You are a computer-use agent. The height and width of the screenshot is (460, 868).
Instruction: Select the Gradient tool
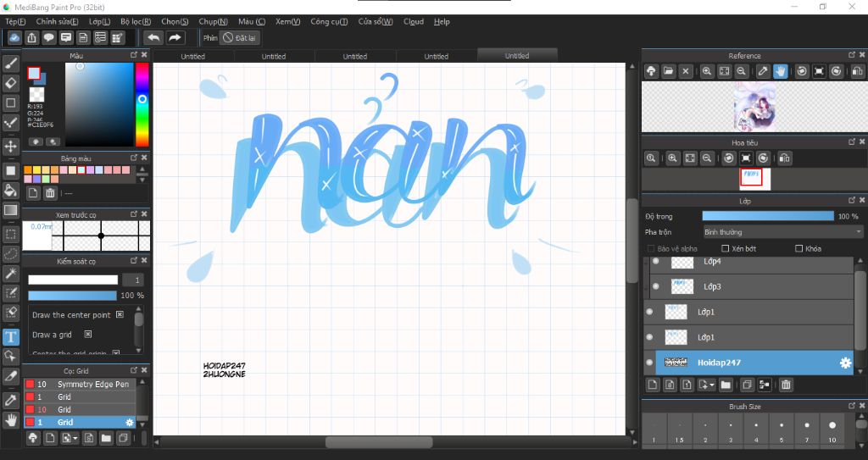tap(10, 210)
